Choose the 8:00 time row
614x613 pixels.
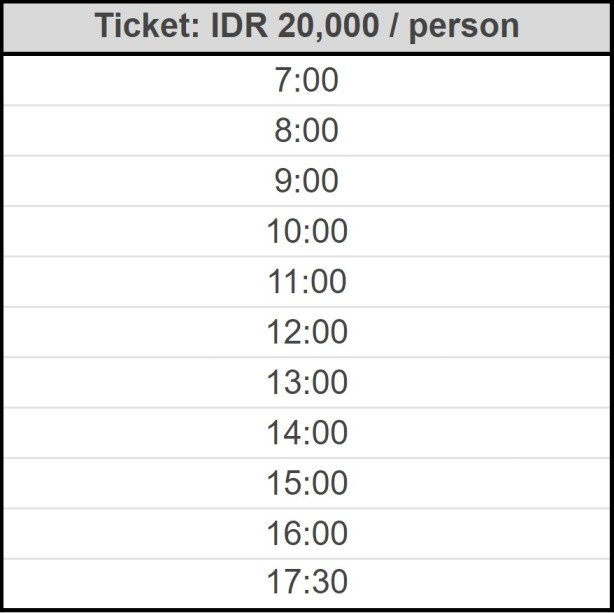[x=307, y=131]
